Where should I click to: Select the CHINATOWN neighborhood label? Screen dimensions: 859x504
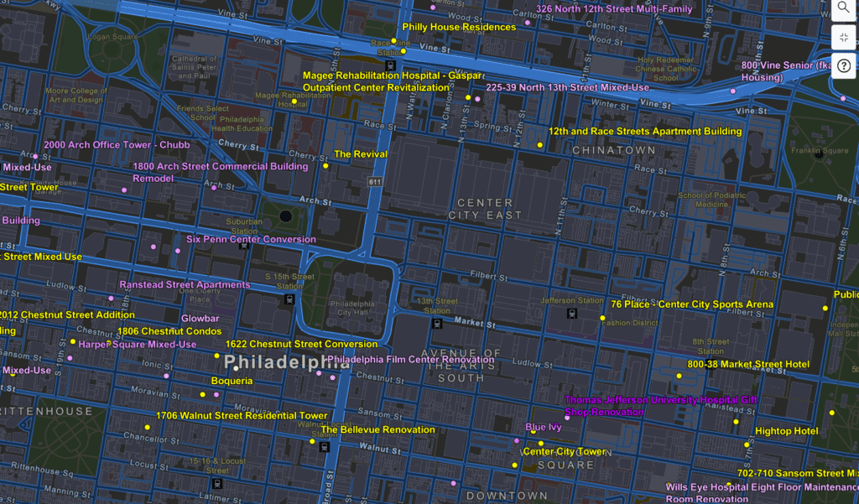(x=613, y=150)
